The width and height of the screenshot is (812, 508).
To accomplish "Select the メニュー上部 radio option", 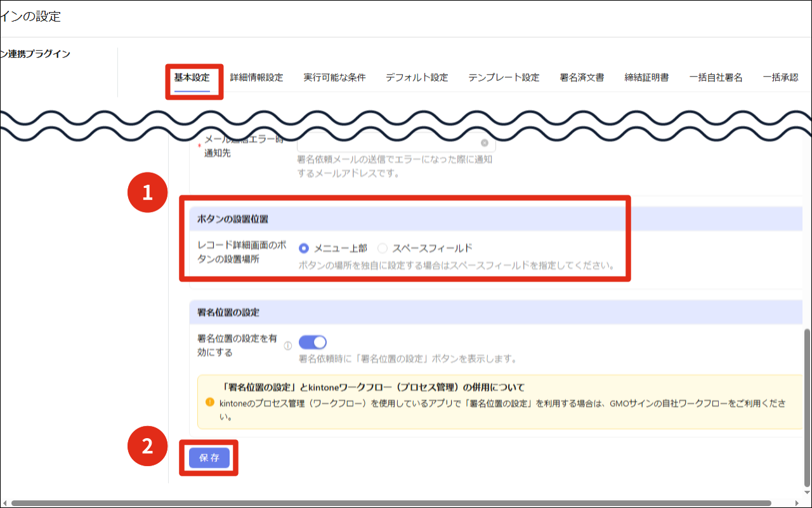I will [x=304, y=248].
